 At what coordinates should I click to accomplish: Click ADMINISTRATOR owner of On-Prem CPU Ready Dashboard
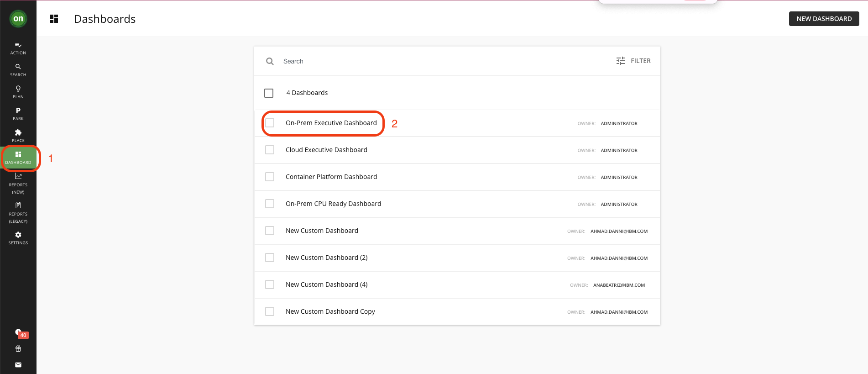pyautogui.click(x=619, y=204)
